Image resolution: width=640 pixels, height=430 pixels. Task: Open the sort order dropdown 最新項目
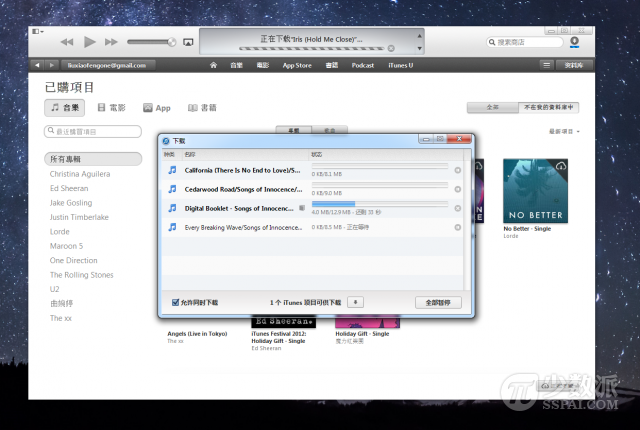click(x=564, y=131)
